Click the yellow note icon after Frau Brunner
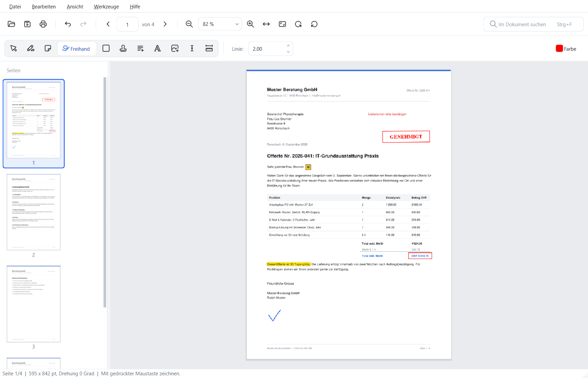This screenshot has width=588, height=378. pos(308,167)
